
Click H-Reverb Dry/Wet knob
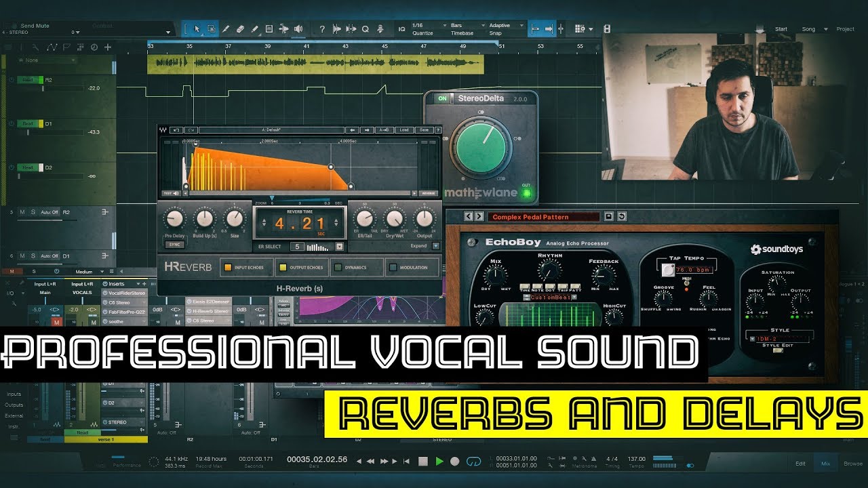click(x=394, y=218)
